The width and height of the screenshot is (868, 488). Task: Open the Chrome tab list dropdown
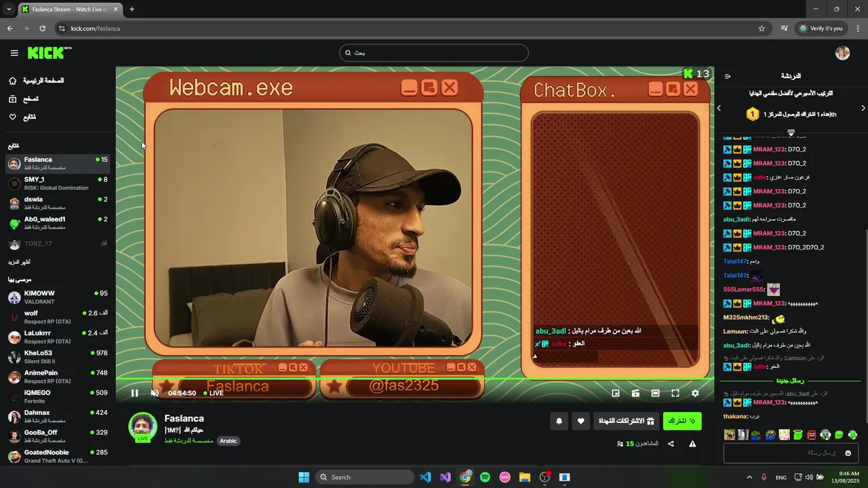[x=8, y=9]
